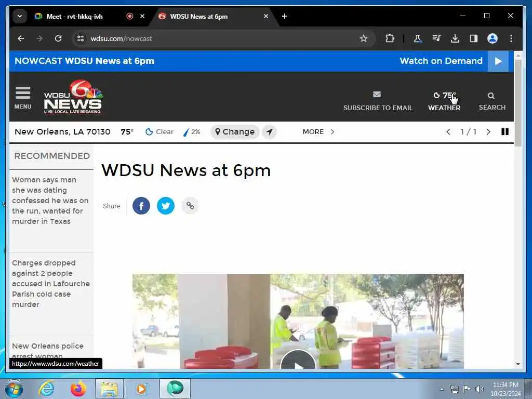
Task: Click the Watch on Demand play button
Action: tap(498, 61)
